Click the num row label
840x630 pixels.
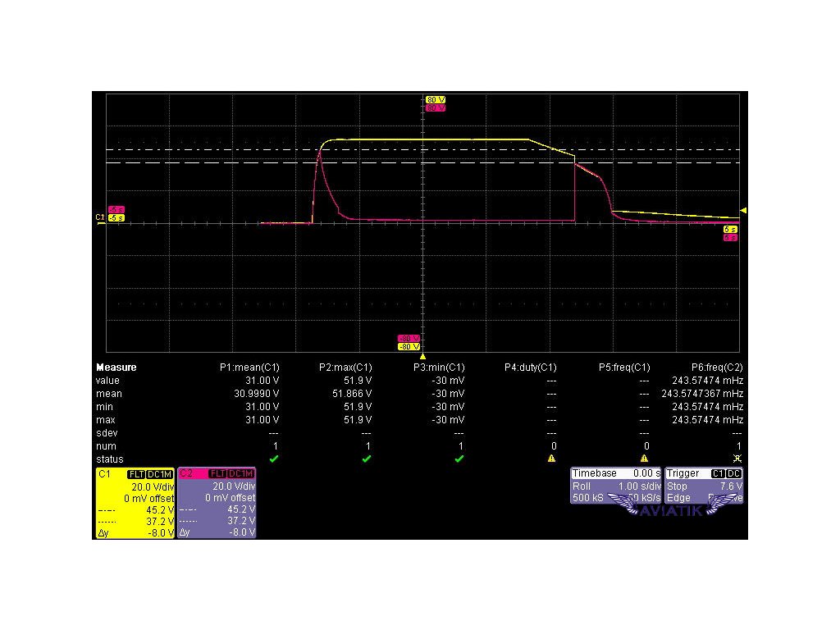[x=106, y=446]
